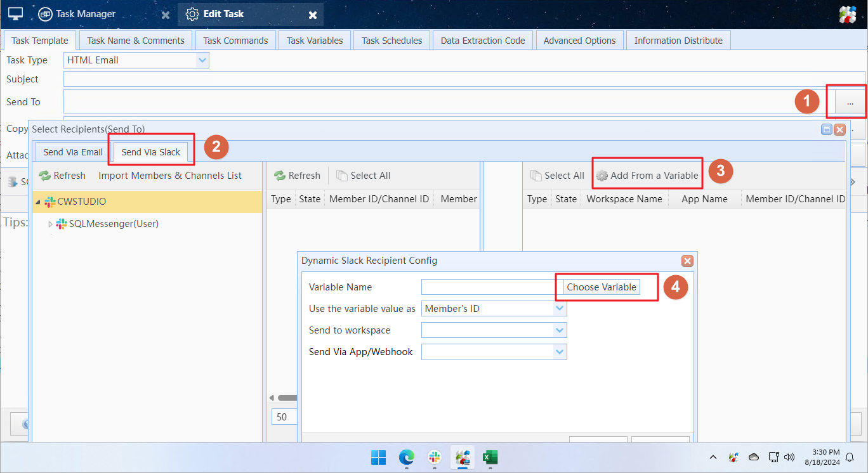Click the Workspace Name column header
The height and width of the screenshot is (473, 868).
[x=624, y=199]
